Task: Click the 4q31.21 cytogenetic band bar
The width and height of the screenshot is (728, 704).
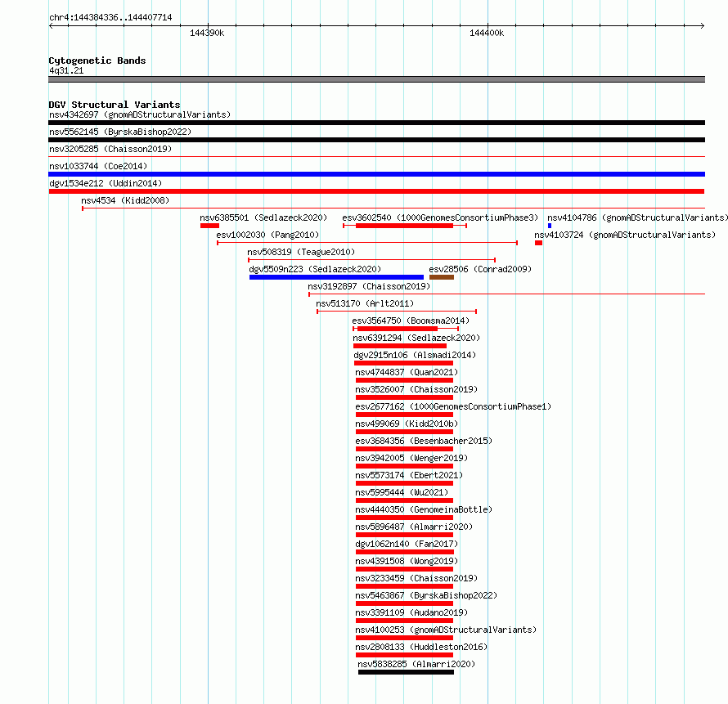Action: tap(376, 79)
